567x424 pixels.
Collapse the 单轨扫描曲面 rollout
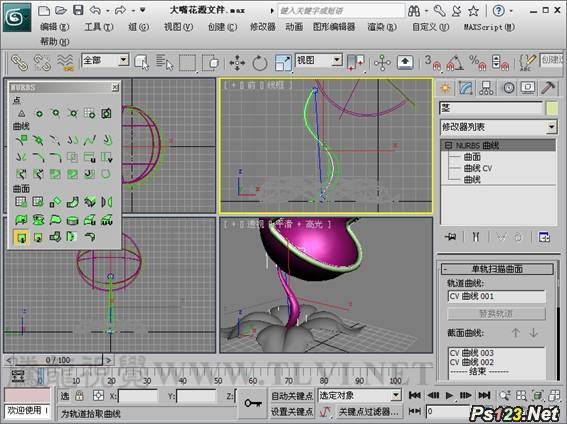click(x=497, y=269)
